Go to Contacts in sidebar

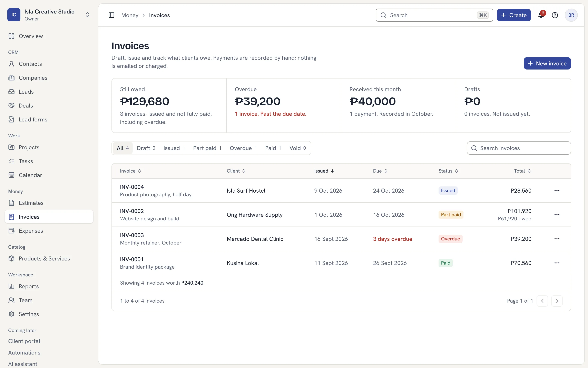(x=49, y=64)
